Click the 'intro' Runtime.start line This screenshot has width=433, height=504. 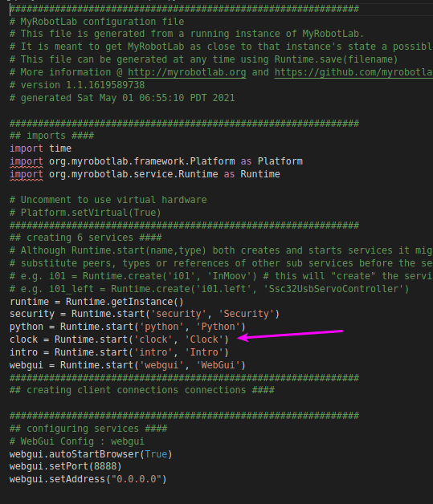tap(119, 352)
